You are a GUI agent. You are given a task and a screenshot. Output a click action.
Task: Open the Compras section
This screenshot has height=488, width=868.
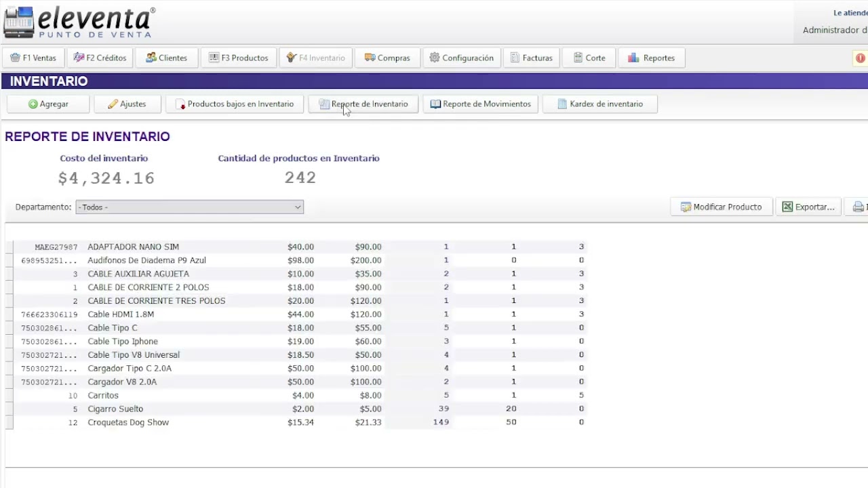pyautogui.click(x=387, y=58)
